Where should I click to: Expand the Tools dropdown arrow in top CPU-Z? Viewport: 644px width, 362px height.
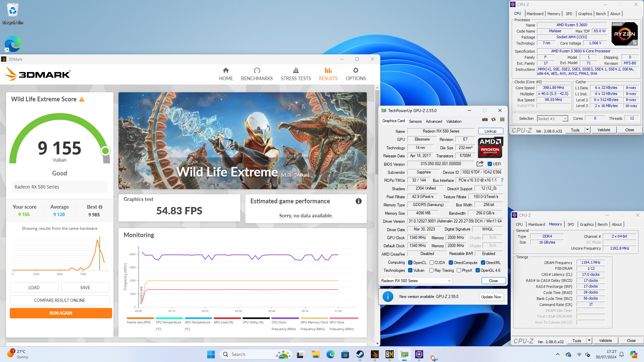587,130
